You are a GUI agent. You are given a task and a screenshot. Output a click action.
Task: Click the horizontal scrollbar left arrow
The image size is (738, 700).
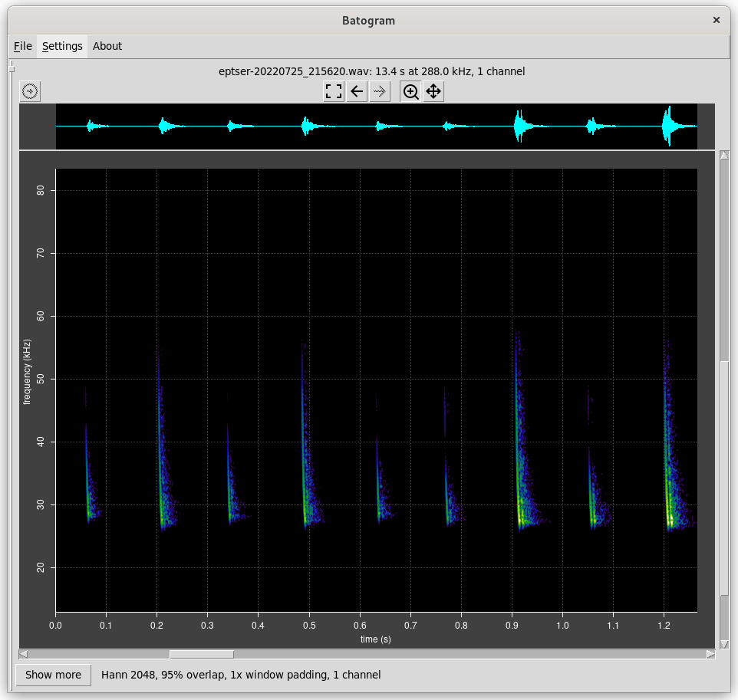(24, 654)
